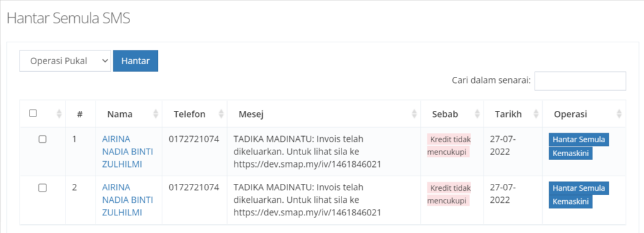
Task: Focus the Cari dalam senarai search field
Action: 580,81
